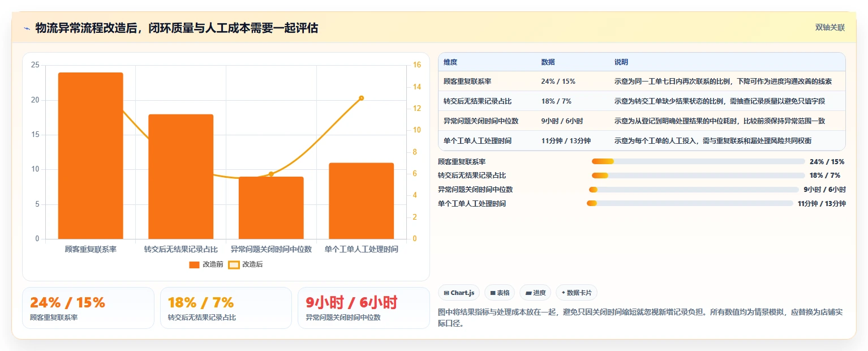The image size is (868, 351).
Task: Click the footnote paragraph starting 图中将结果指标
Action: click(x=641, y=318)
